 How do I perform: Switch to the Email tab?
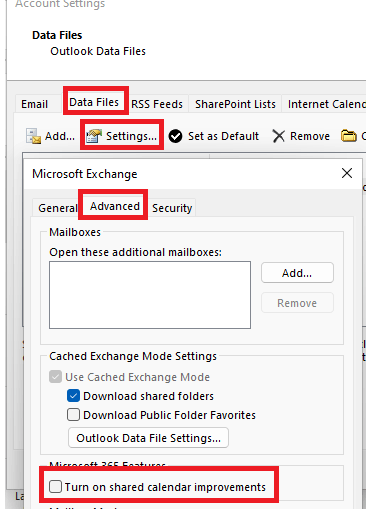pos(34,104)
